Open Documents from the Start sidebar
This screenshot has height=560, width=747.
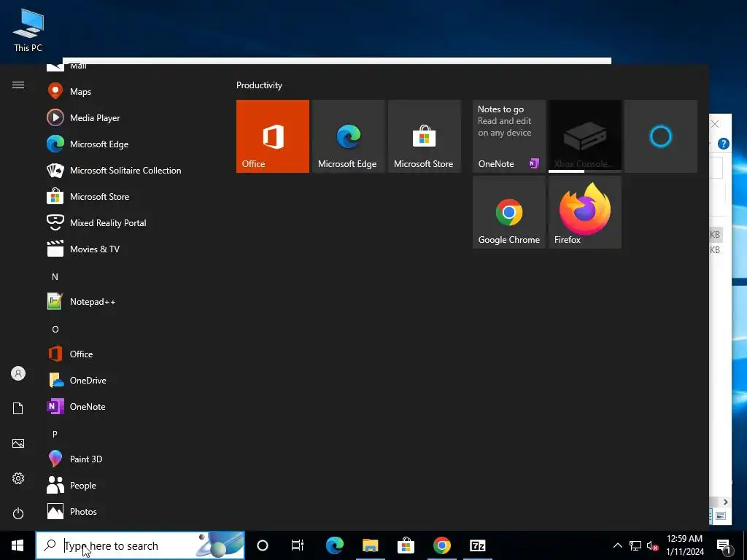(18, 408)
